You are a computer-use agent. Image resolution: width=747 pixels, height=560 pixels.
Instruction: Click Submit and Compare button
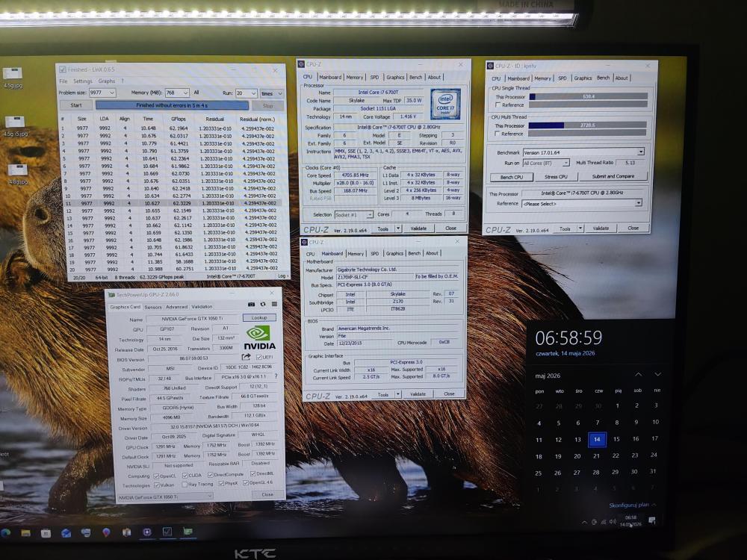tap(613, 175)
